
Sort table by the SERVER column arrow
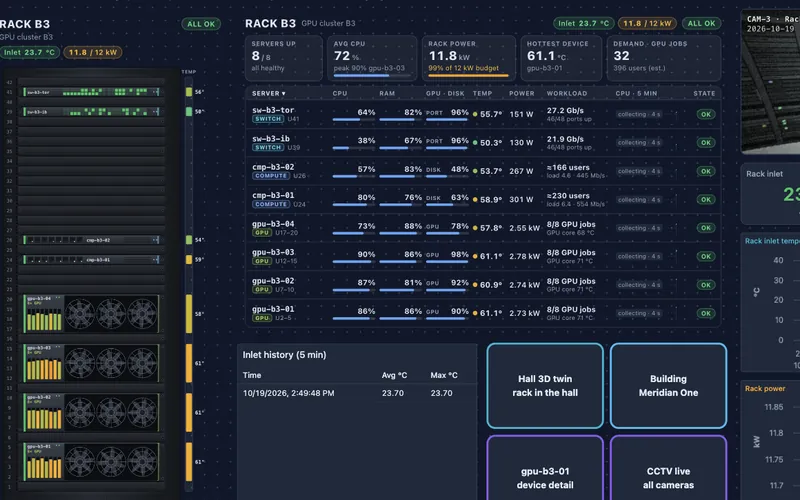(x=284, y=94)
